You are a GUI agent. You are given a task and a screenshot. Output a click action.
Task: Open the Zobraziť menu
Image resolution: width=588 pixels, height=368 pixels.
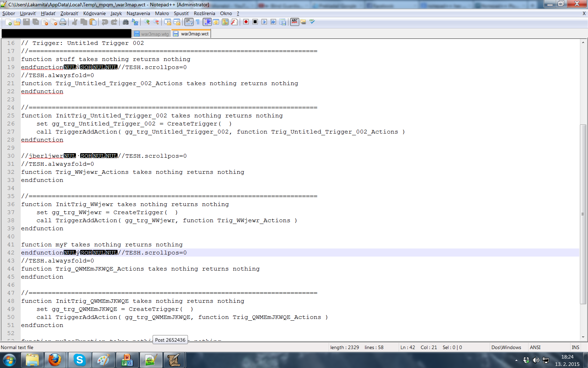69,13
